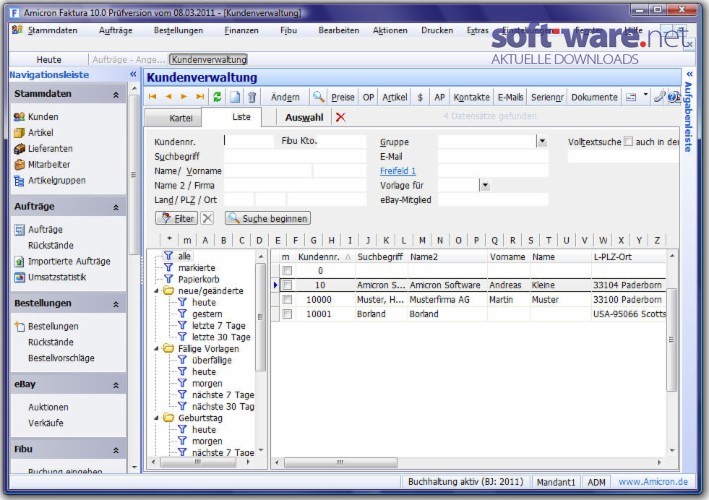Click the Freifeld 1 link
This screenshot has height=500, width=709.
[x=398, y=171]
